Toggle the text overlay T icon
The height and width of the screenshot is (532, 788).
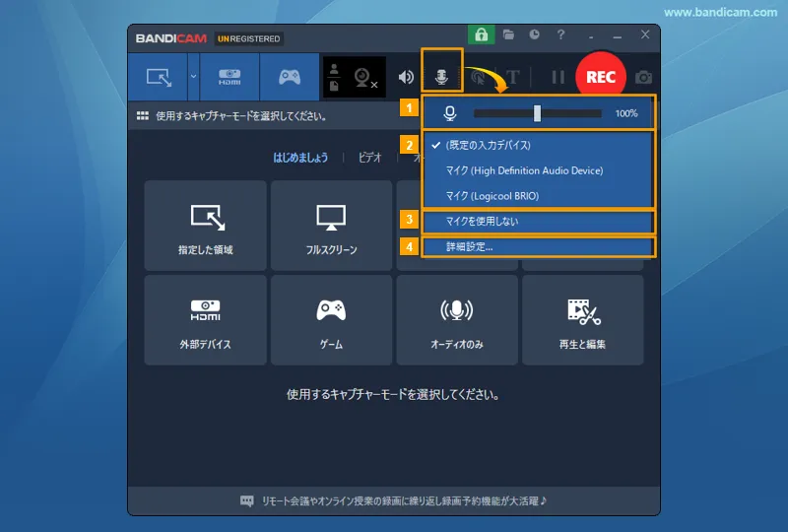pyautogui.click(x=512, y=77)
